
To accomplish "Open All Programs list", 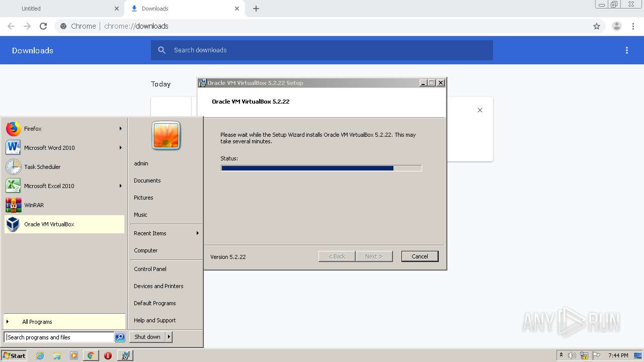I will point(64,322).
